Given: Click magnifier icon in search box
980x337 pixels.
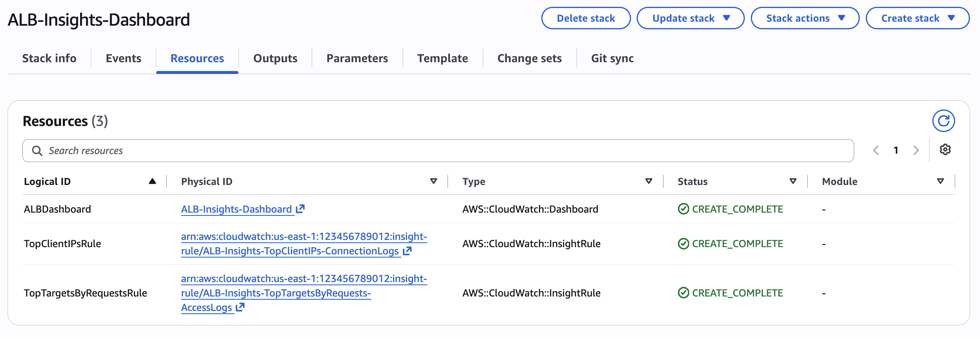Looking at the screenshot, I should [37, 151].
